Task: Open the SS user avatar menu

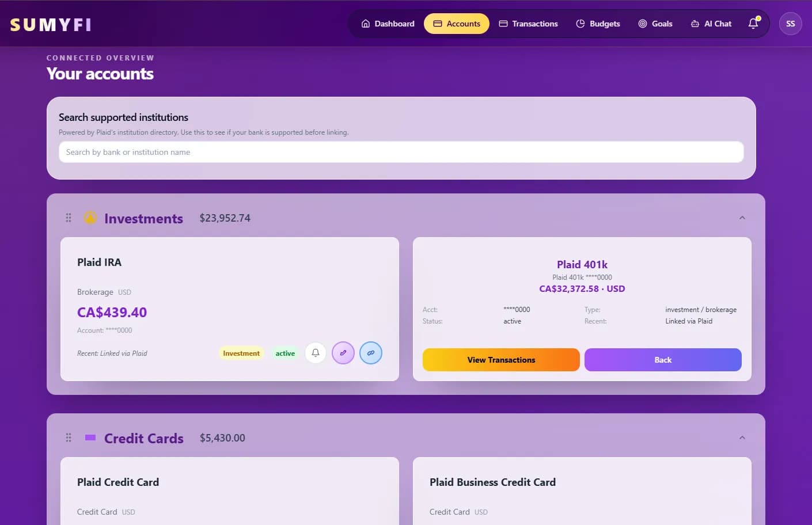Action: (x=790, y=24)
